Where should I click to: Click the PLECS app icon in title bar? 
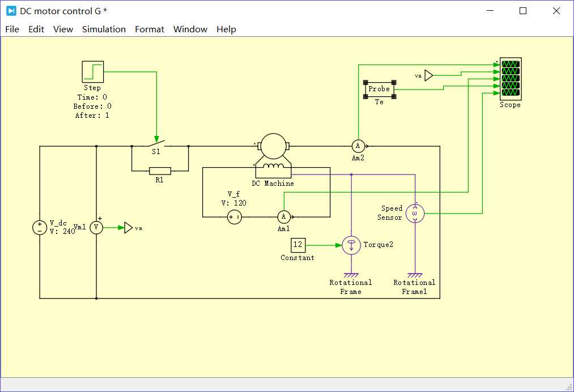[x=11, y=11]
